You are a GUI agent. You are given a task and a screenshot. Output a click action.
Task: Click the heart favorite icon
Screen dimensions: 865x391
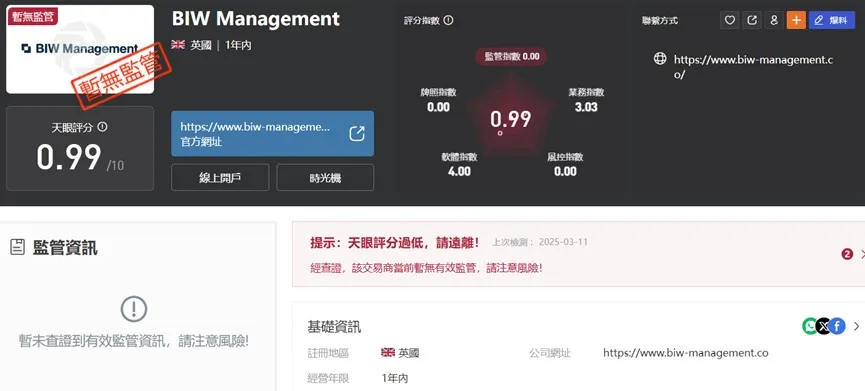729,20
